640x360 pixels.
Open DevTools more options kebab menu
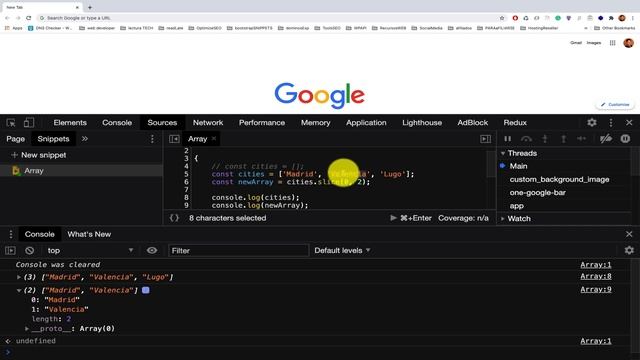[x=611, y=122]
